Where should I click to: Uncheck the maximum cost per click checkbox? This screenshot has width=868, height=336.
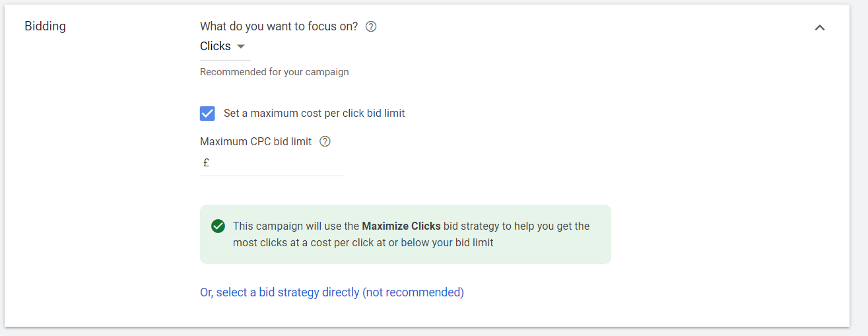click(207, 113)
